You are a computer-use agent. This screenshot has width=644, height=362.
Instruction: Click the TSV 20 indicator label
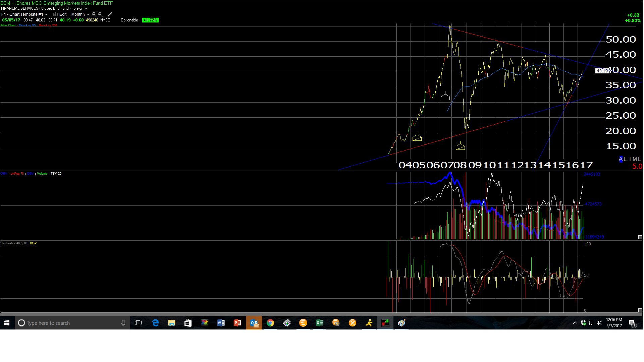pyautogui.click(x=56, y=174)
